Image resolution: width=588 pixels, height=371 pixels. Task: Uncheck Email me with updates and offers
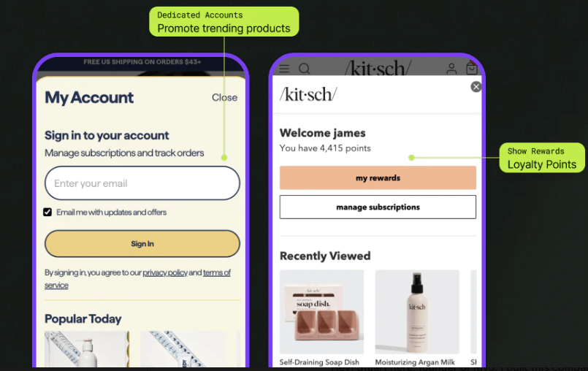click(47, 213)
